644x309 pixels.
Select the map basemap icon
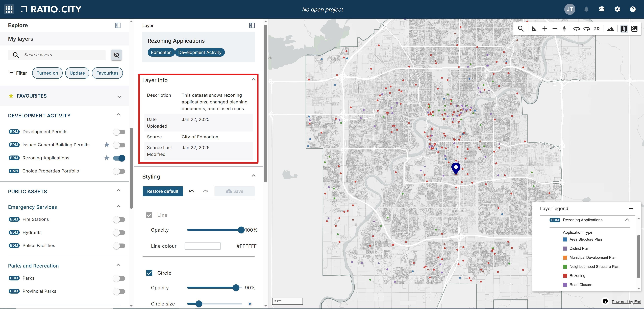coord(624,29)
